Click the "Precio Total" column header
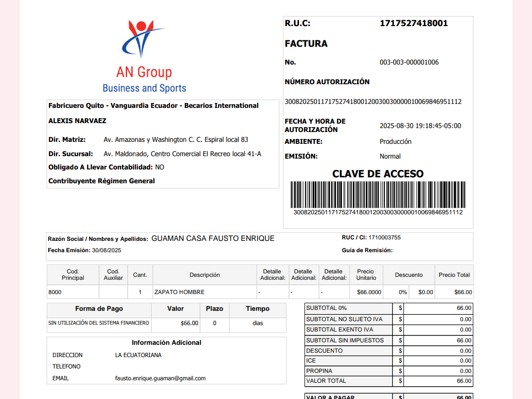The image size is (532, 399). (454, 275)
